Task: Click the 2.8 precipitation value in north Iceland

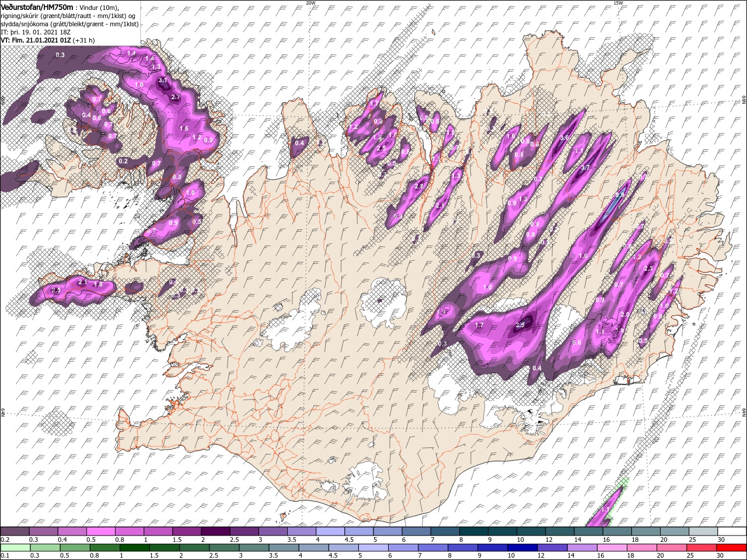Action: click(x=418, y=186)
